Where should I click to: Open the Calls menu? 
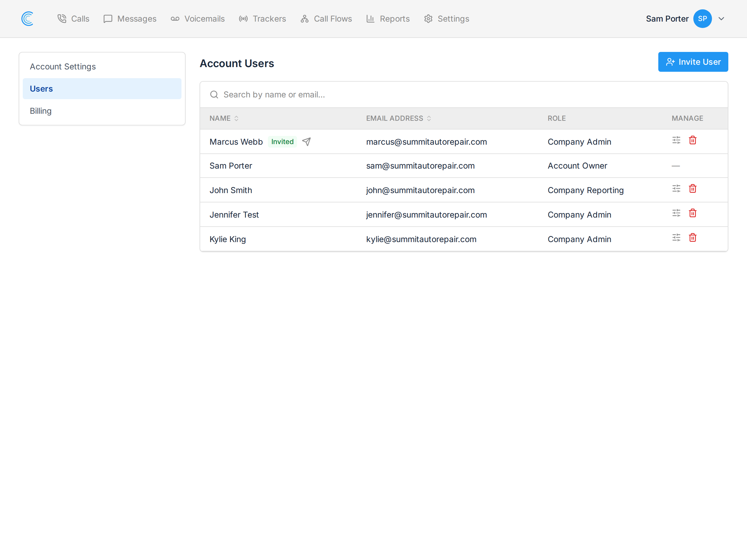[x=73, y=19]
